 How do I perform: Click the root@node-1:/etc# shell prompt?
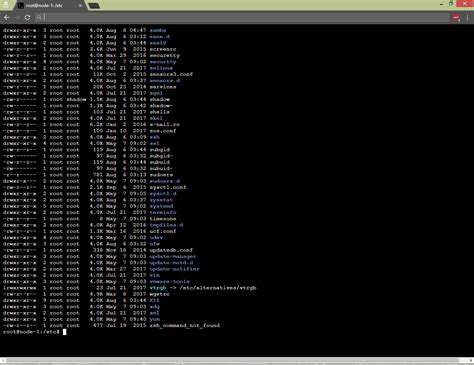[31, 332]
